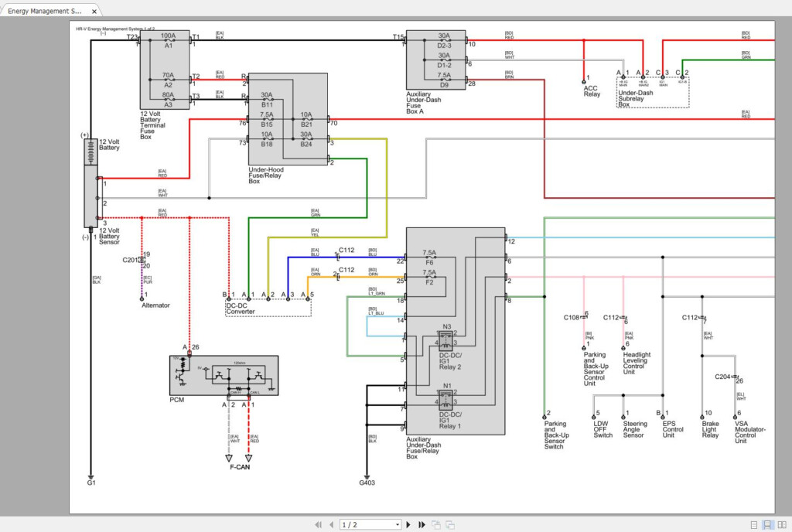Go to the previous page

point(331,525)
